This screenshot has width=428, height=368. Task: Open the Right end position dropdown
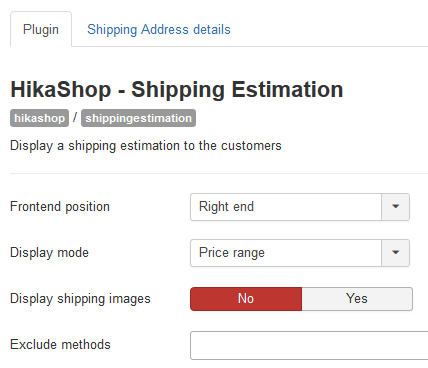[x=300, y=207]
